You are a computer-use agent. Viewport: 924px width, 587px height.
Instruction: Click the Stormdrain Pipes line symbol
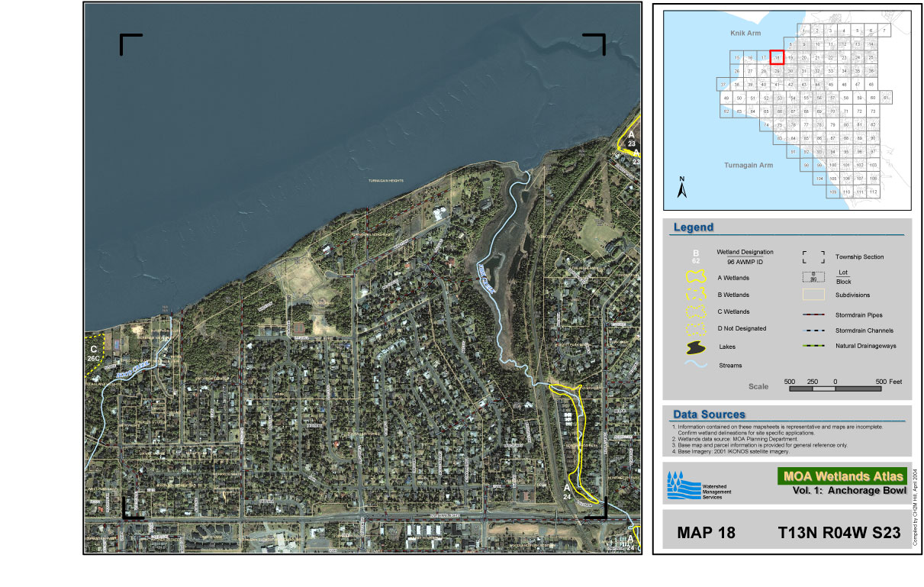click(813, 313)
